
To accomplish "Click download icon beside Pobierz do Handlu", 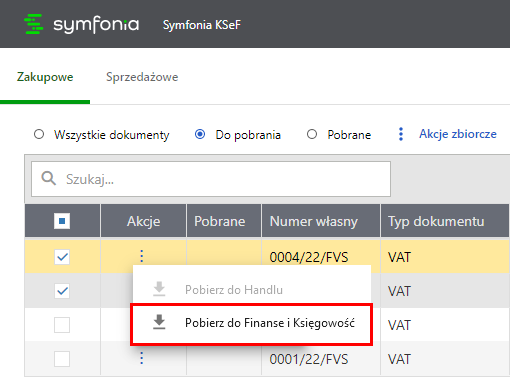I will pyautogui.click(x=159, y=289).
